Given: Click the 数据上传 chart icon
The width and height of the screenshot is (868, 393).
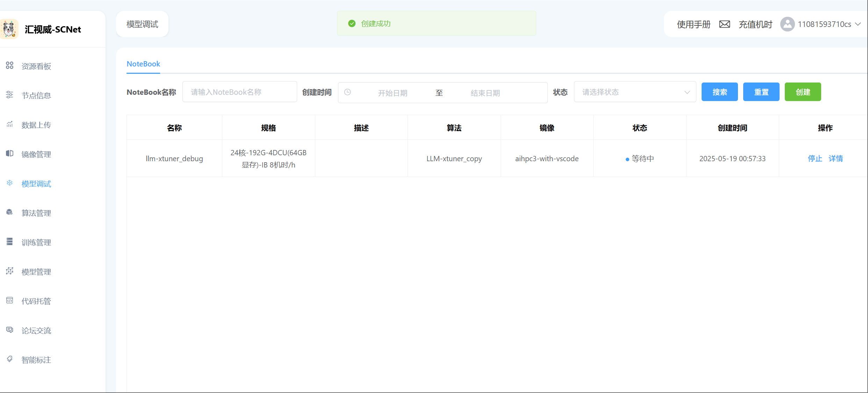Looking at the screenshot, I should click(x=10, y=124).
